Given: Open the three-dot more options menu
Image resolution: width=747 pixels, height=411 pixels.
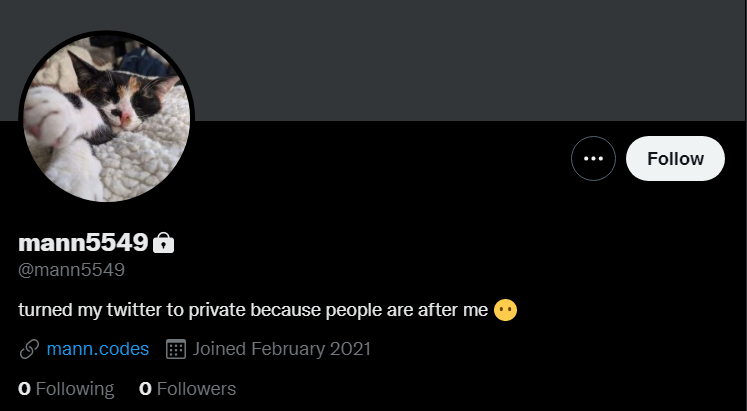Looking at the screenshot, I should tap(593, 158).
